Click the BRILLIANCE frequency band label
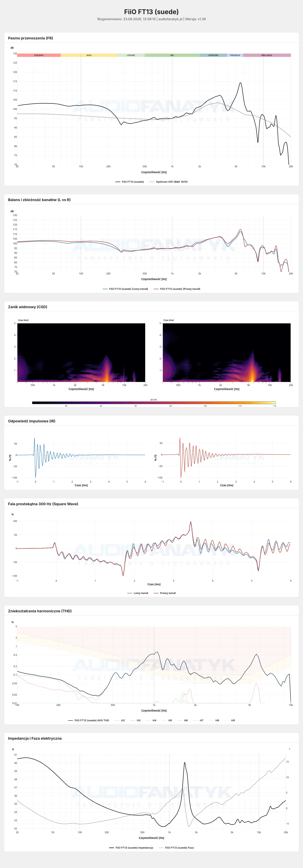Image resolution: width=303 pixels, height=868 pixels. pyautogui.click(x=267, y=55)
